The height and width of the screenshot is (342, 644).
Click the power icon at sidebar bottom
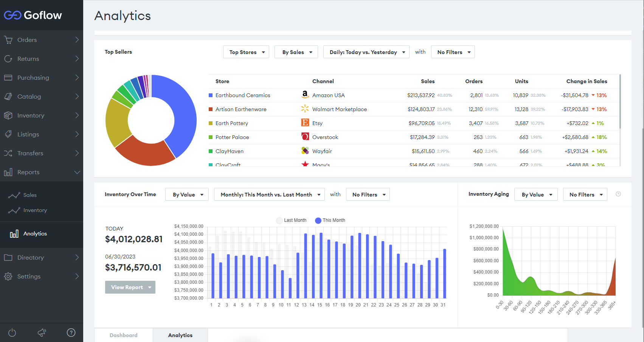12,333
